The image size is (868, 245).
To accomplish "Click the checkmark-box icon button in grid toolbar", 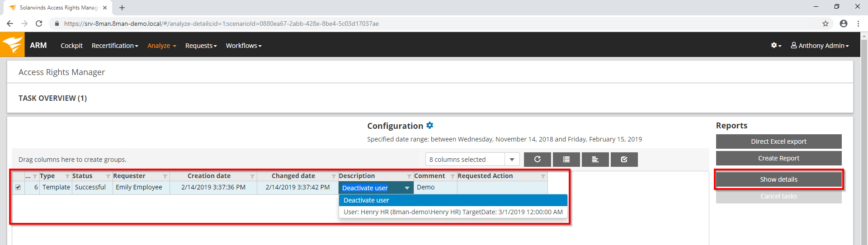I will (624, 160).
